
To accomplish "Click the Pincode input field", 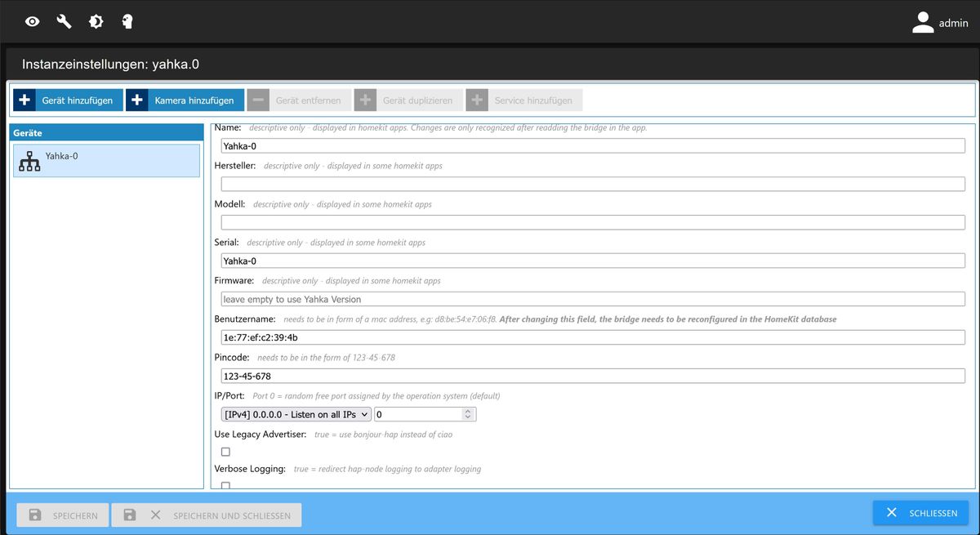I will pos(593,376).
